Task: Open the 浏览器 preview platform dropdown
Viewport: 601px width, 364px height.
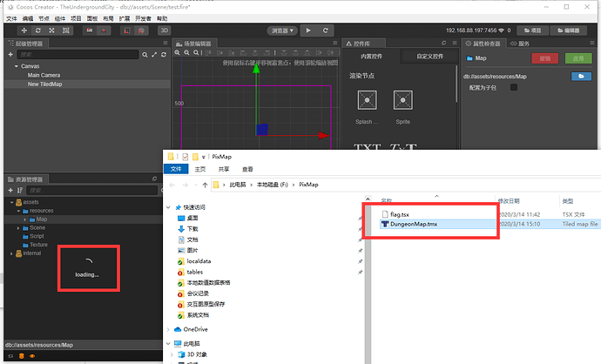Action: click(x=282, y=30)
